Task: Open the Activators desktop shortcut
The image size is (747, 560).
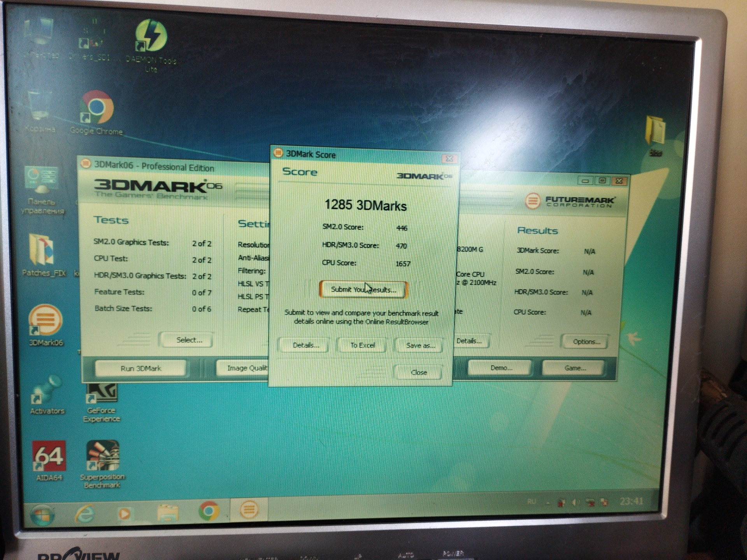Action: pyautogui.click(x=47, y=395)
